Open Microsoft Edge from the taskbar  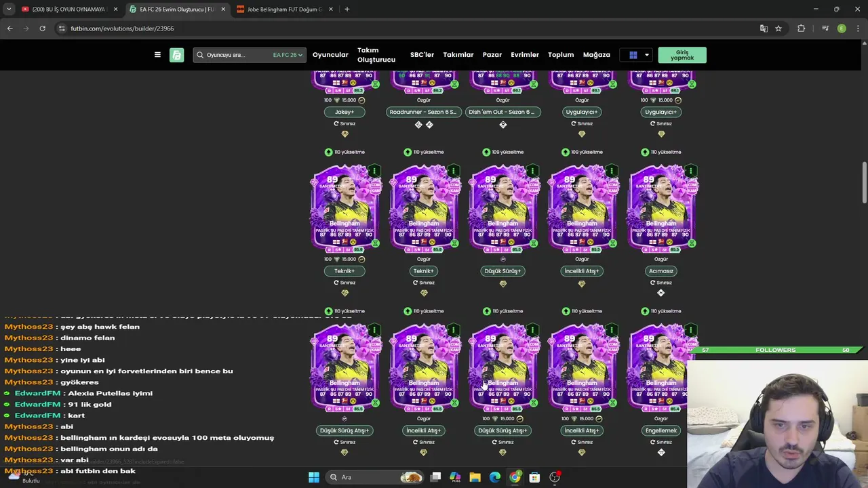click(495, 477)
